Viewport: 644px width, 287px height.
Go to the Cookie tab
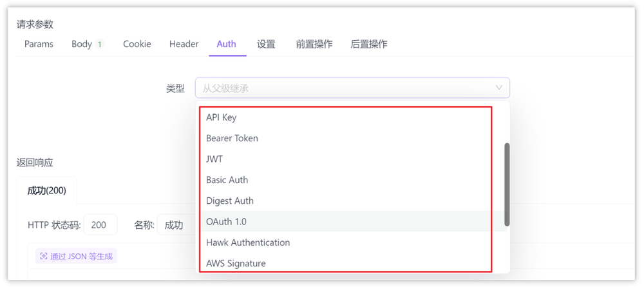pos(137,44)
